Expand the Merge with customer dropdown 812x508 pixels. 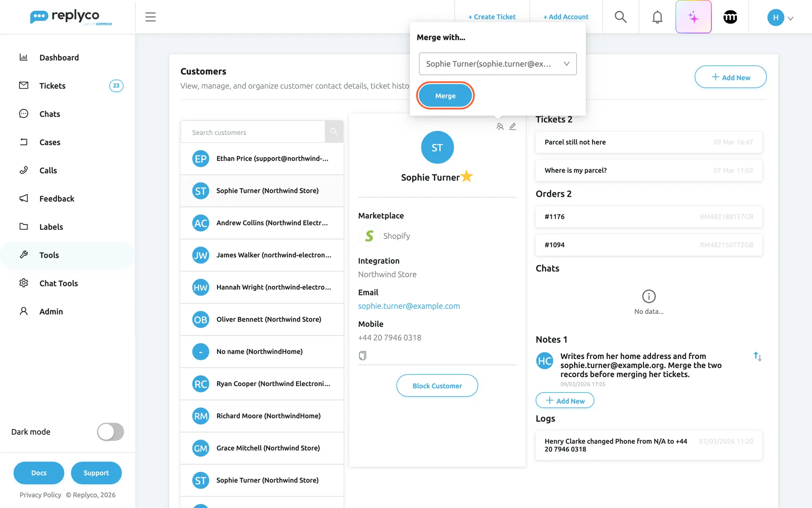[498, 64]
